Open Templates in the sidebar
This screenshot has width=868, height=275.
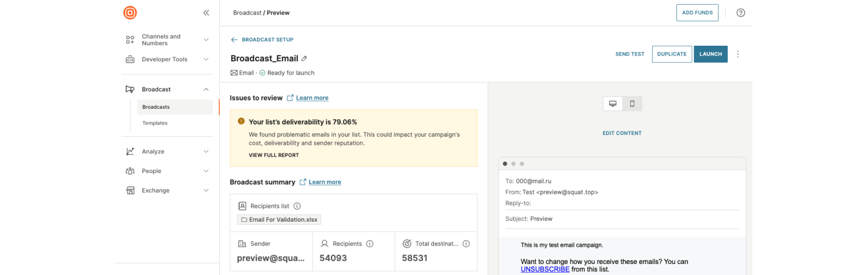(x=155, y=123)
